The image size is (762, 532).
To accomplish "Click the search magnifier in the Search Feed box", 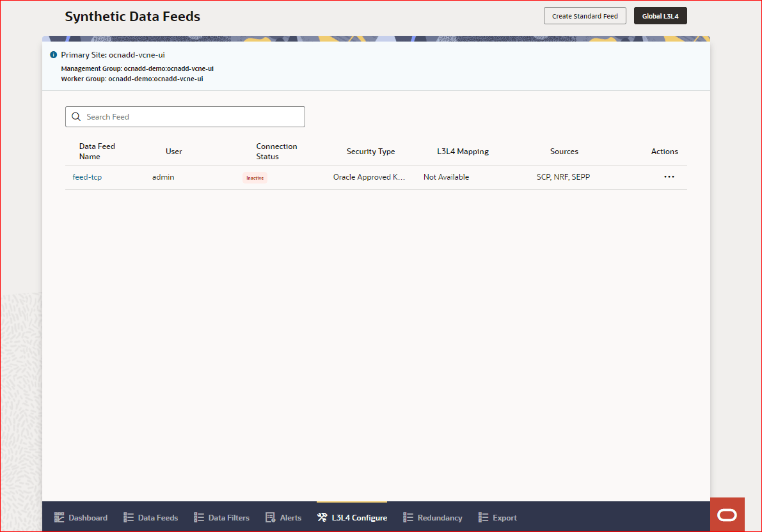I will click(x=76, y=116).
